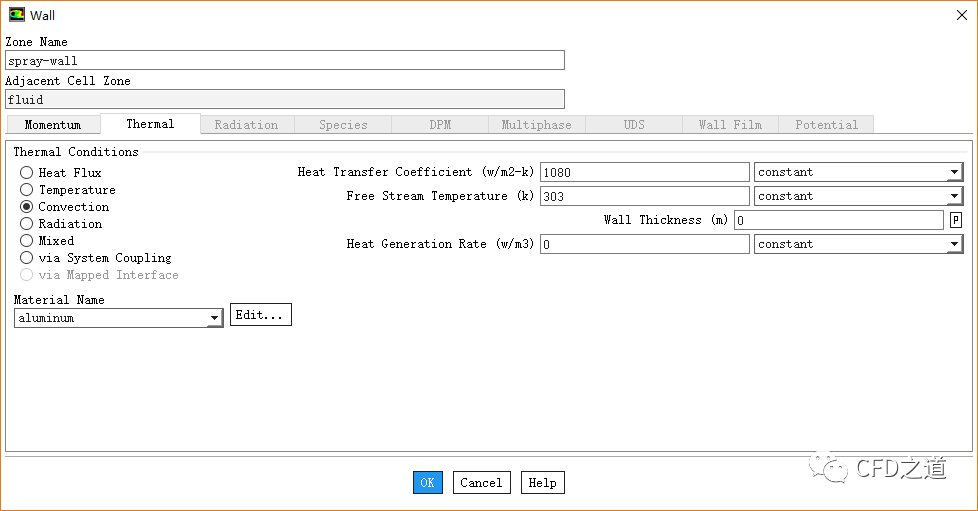Enable the via System Coupling option

27,258
